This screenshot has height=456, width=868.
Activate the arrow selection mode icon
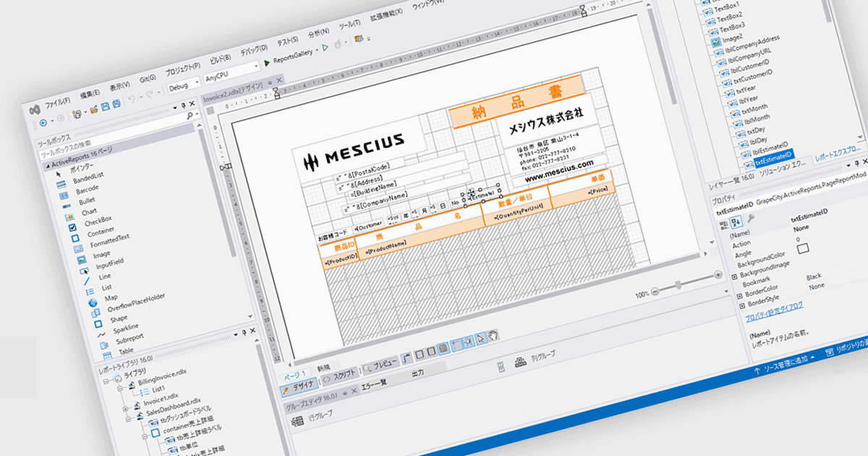[480, 337]
